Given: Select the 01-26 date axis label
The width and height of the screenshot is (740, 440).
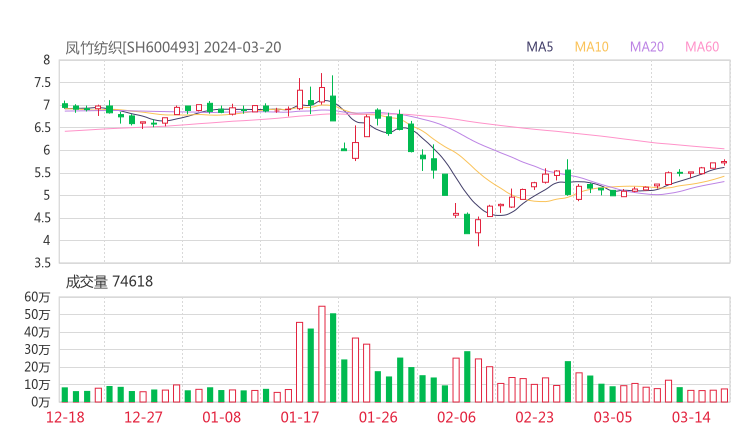Looking at the screenshot, I should [x=378, y=417].
